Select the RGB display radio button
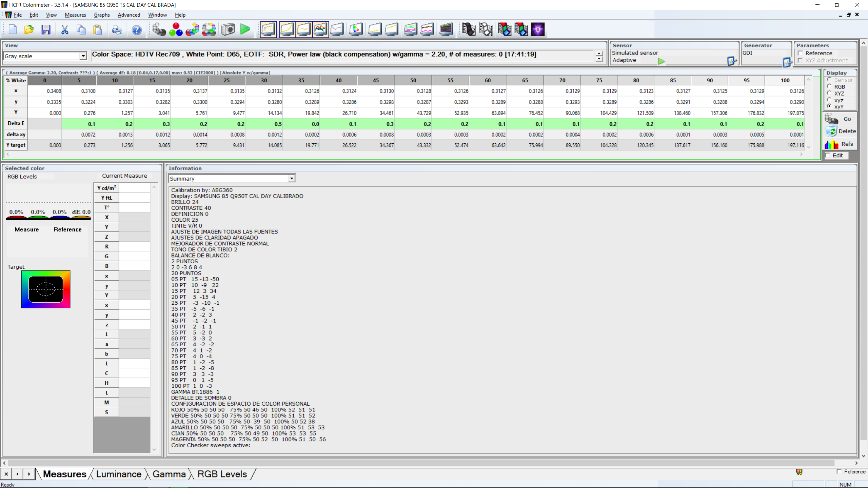The image size is (868, 488). tap(829, 87)
